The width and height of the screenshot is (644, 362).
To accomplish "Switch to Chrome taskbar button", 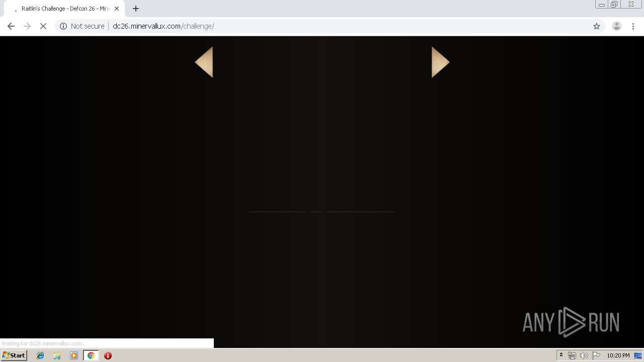I will (x=91, y=355).
